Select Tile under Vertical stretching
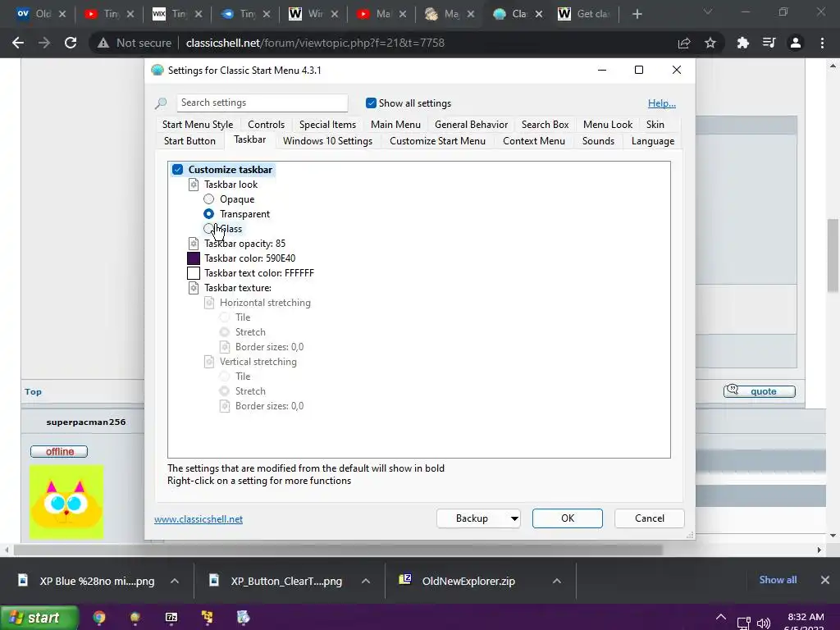The image size is (840, 630). (x=225, y=377)
